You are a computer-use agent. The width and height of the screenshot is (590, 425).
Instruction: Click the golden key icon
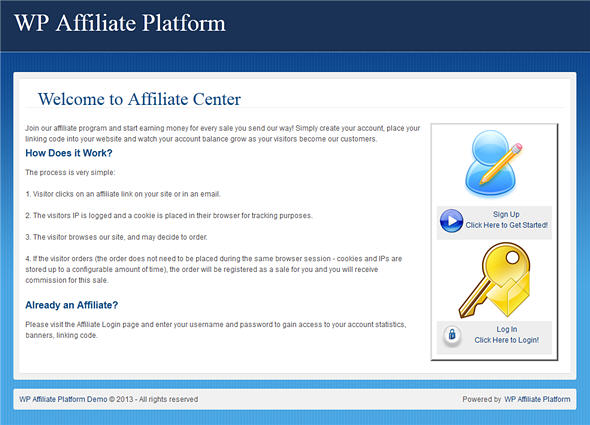(494, 280)
